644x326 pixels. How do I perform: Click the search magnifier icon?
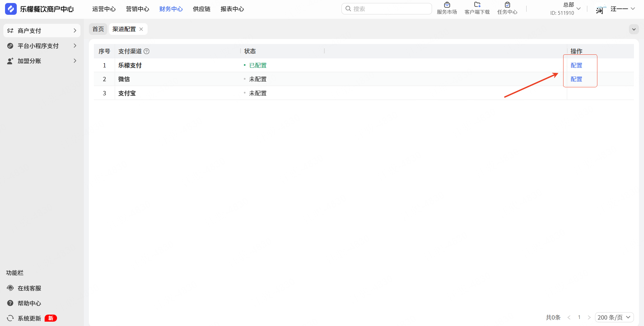pyautogui.click(x=348, y=9)
